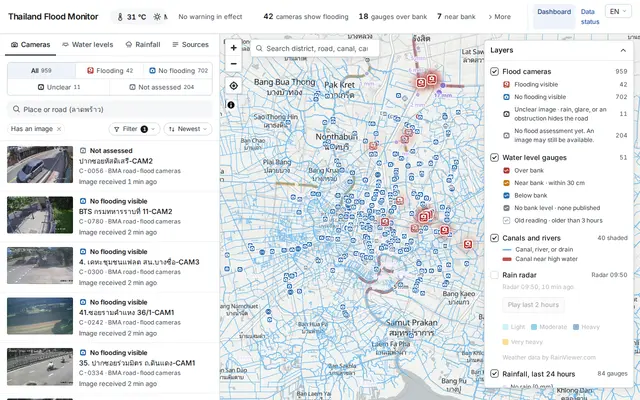The height and width of the screenshot is (400, 640).
Task: Filter cameras to All 959
Action: pos(41,71)
